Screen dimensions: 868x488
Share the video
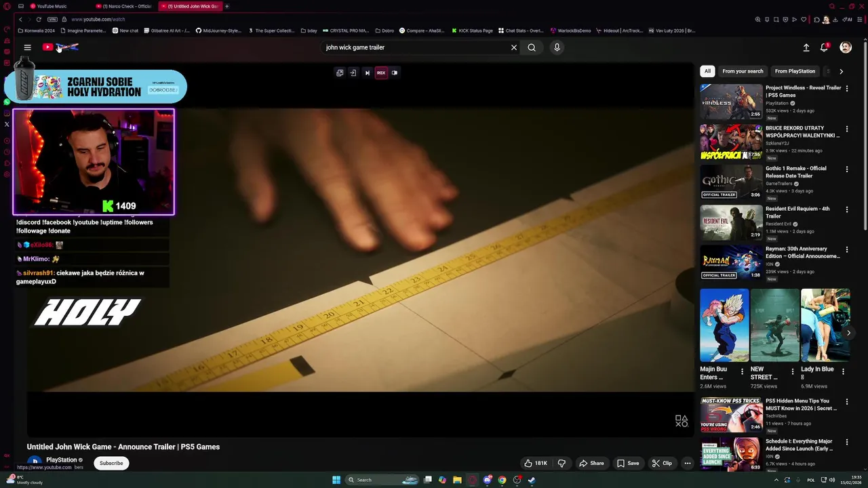pos(591,464)
